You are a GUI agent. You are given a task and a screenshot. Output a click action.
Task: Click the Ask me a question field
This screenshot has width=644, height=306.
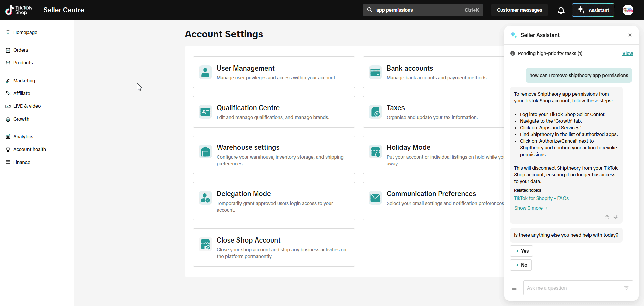coord(578,288)
